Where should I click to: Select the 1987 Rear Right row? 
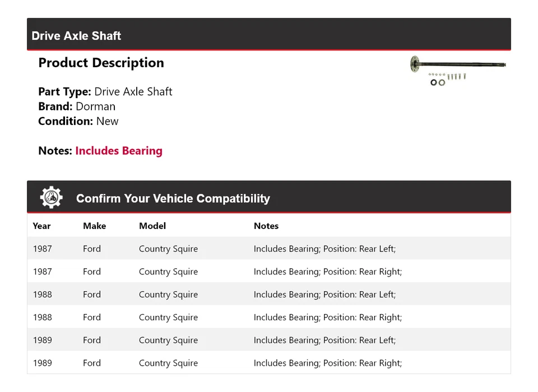coord(269,272)
